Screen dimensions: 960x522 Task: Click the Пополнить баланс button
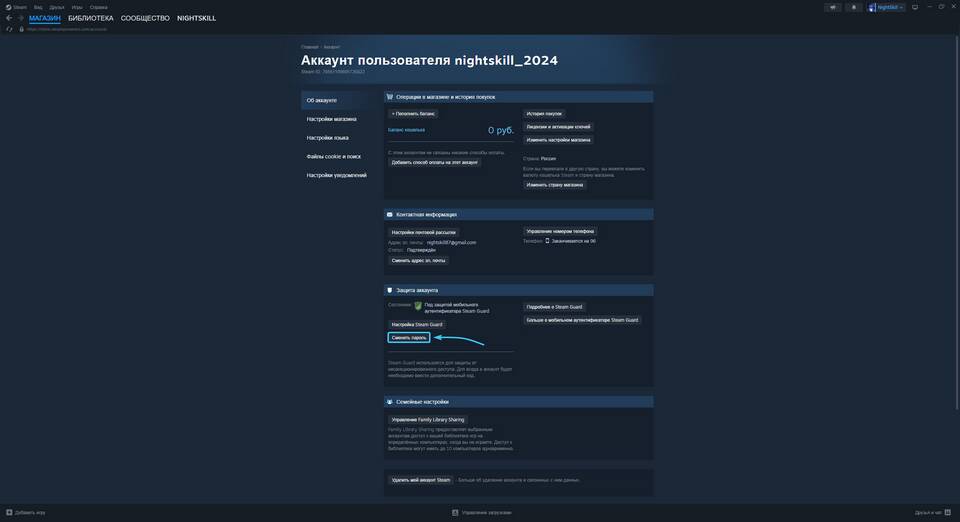[x=413, y=114]
